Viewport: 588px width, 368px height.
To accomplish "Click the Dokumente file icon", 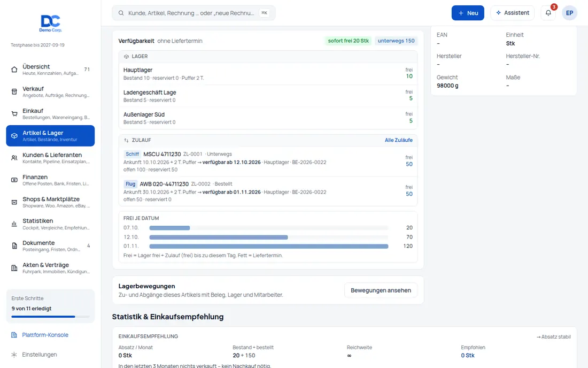I will coord(14,246).
